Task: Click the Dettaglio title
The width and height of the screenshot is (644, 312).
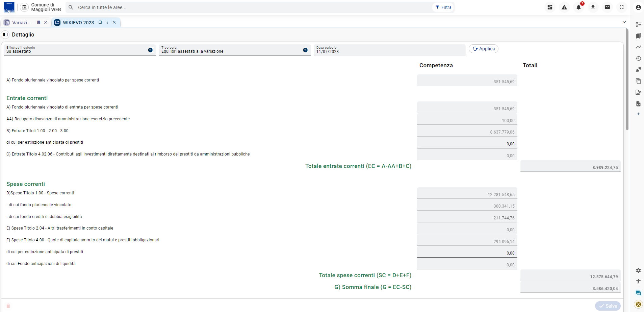Action: click(23, 34)
